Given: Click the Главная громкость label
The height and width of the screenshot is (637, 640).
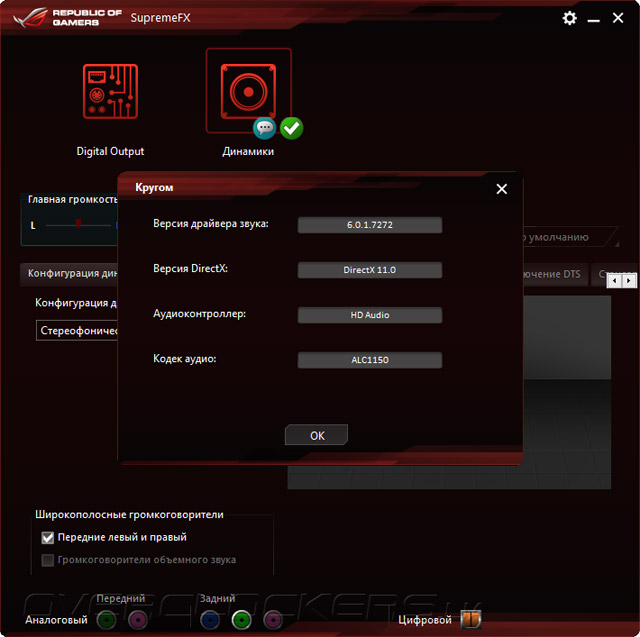Looking at the screenshot, I should [73, 200].
